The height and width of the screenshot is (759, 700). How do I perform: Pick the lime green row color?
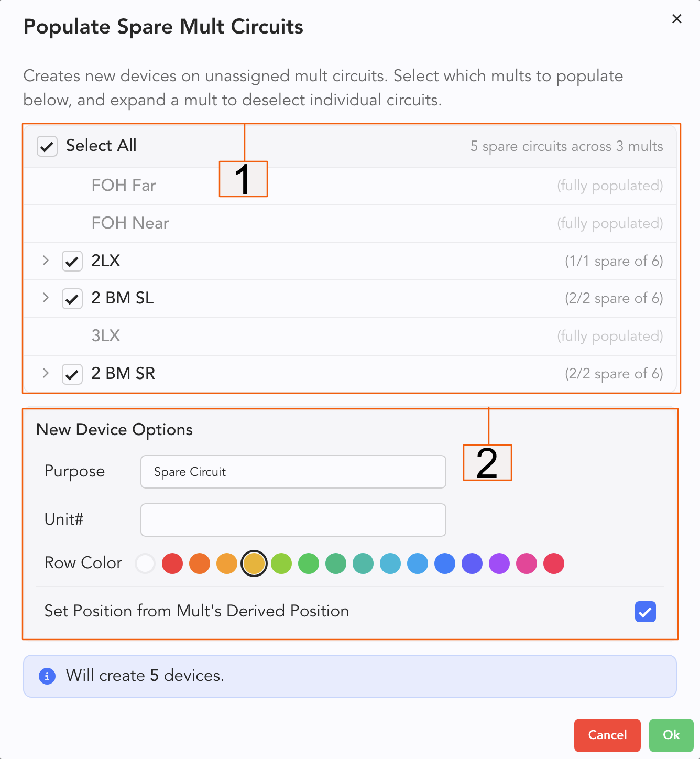[x=281, y=563]
